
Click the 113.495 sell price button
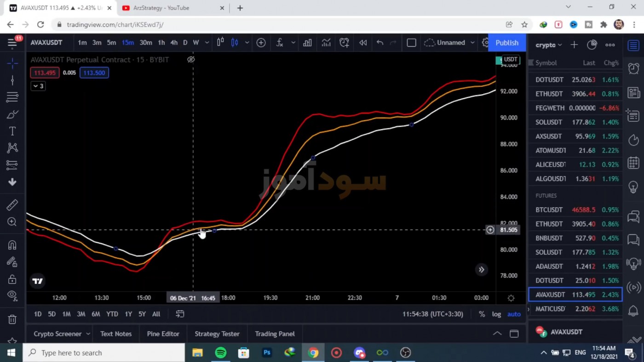pos(45,73)
